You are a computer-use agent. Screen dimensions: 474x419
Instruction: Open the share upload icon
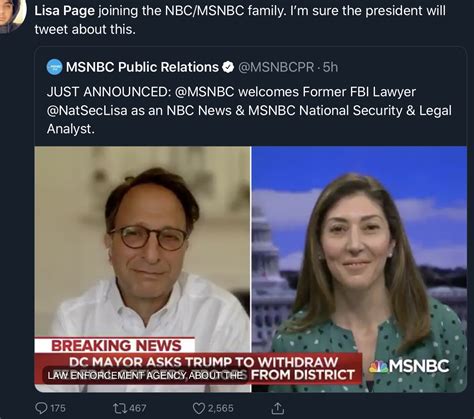click(277, 408)
